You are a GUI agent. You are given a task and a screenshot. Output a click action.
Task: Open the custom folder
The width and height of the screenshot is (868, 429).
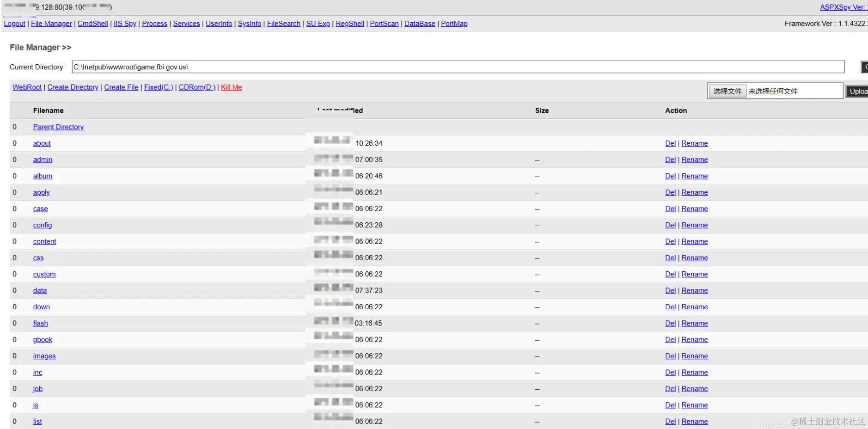point(44,274)
